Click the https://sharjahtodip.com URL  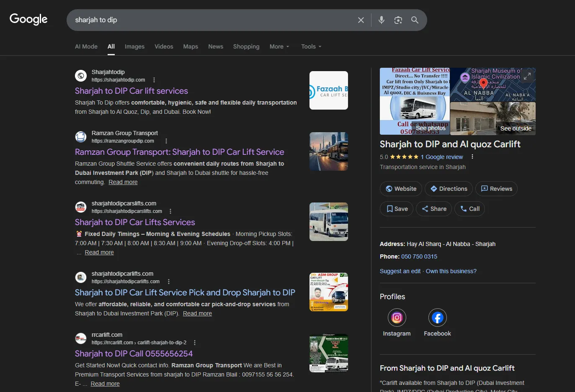click(119, 80)
